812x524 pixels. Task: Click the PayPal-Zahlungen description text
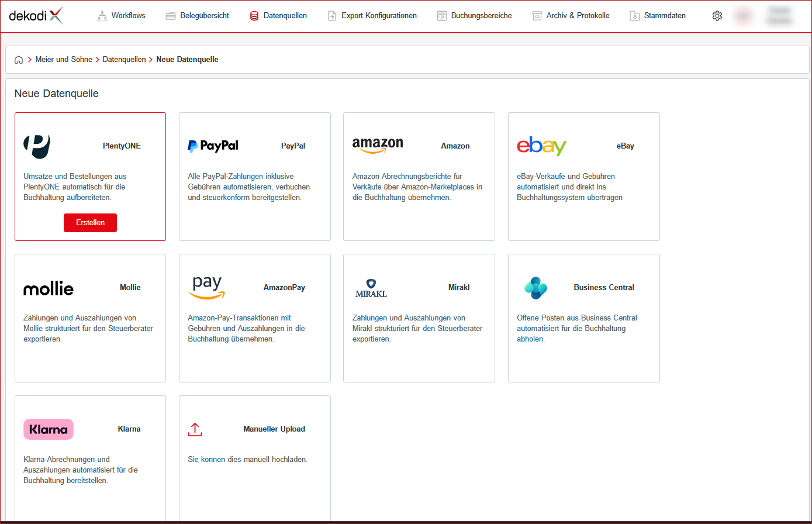(249, 187)
